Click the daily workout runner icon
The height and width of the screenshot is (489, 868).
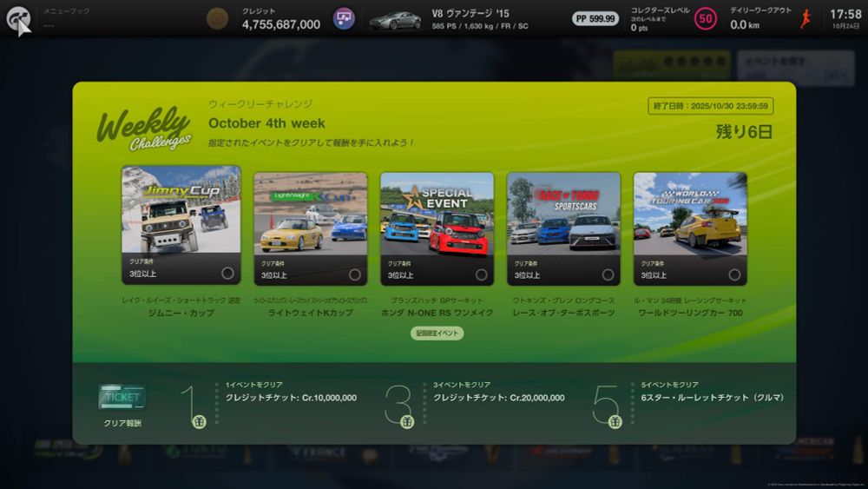806,19
